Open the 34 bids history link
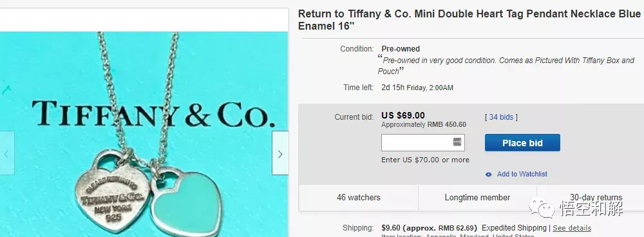This screenshot has width=644, height=237. point(501,117)
